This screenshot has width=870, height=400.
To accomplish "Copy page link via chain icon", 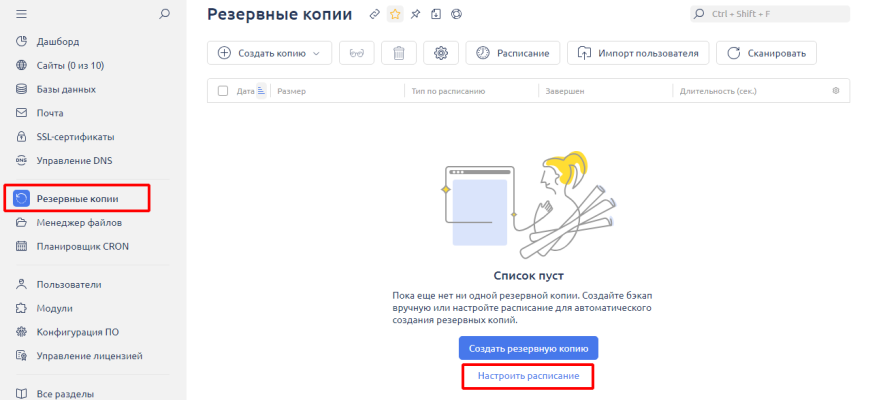I will (375, 14).
